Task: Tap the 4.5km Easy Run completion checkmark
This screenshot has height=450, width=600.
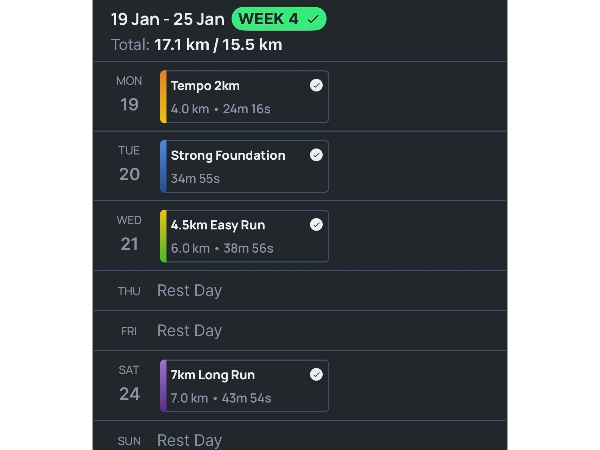Action: tap(316, 225)
